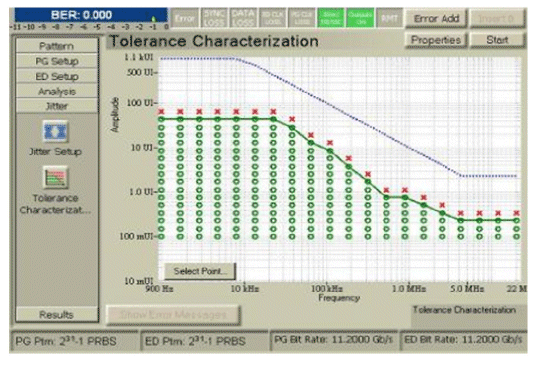Click the PG Bit Rate 11.2000 Gb/s field

334,340
